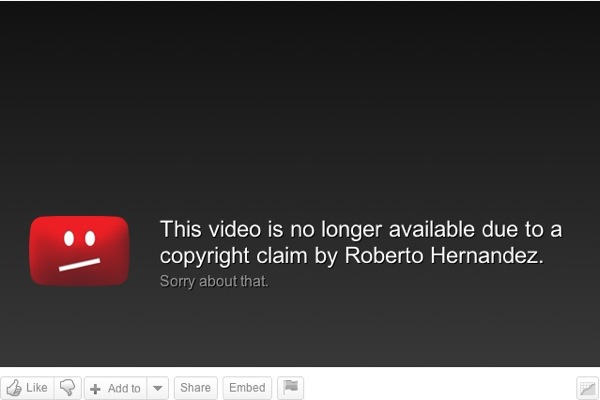Click the words 'copyright claim' in the notice
This screenshot has height=400, width=600.
pyautogui.click(x=233, y=256)
